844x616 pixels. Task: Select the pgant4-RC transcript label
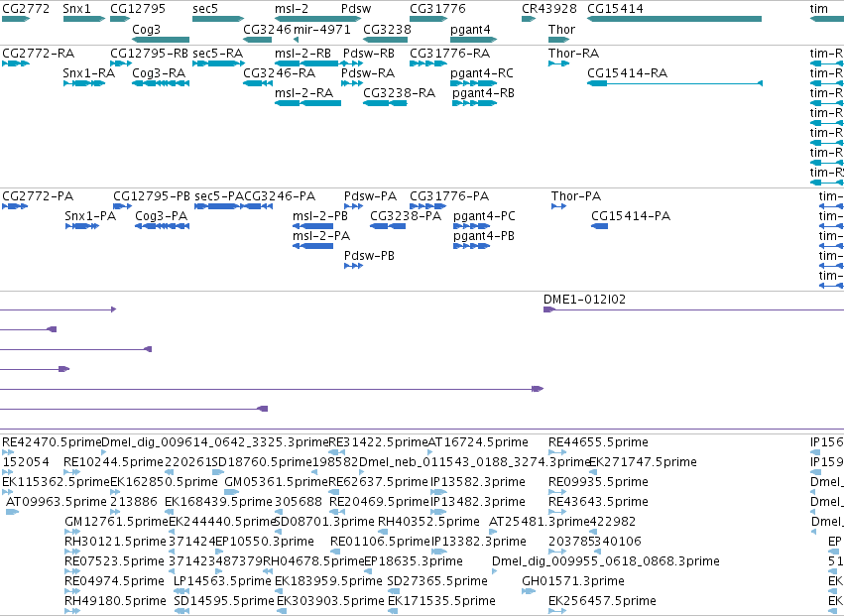[x=482, y=73]
